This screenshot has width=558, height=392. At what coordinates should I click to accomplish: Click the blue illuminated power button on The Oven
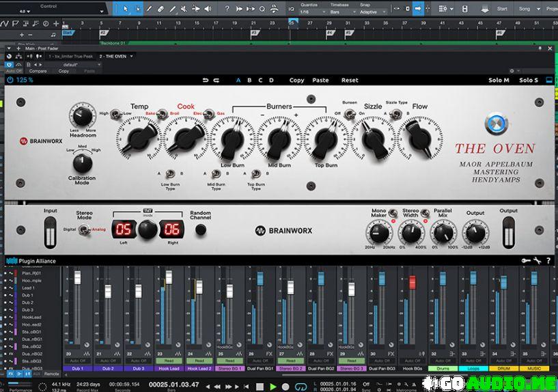pyautogui.click(x=496, y=124)
